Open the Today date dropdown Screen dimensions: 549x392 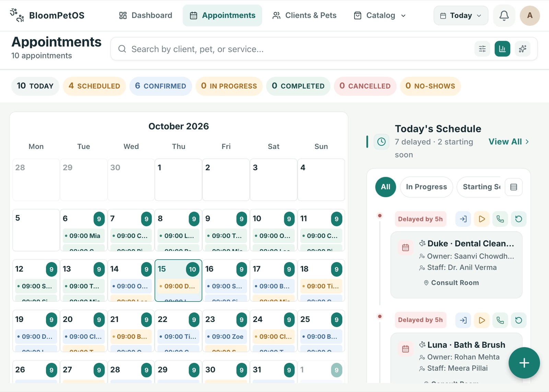coord(460,15)
